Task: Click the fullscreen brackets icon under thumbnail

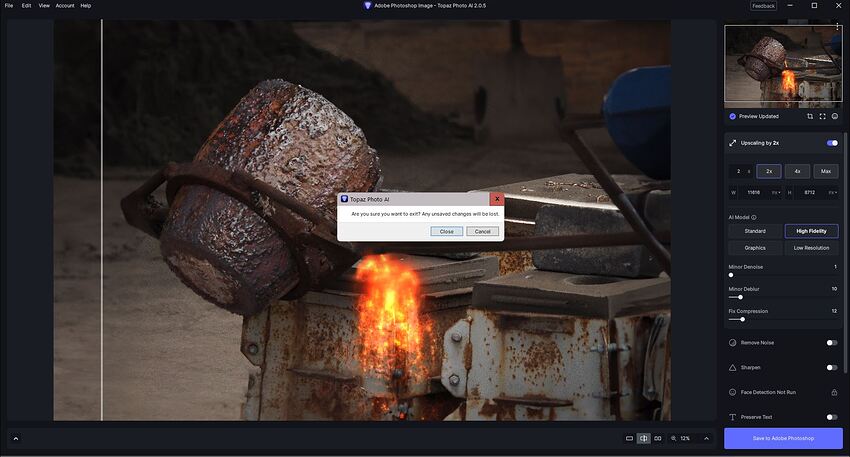Action: coord(822,116)
